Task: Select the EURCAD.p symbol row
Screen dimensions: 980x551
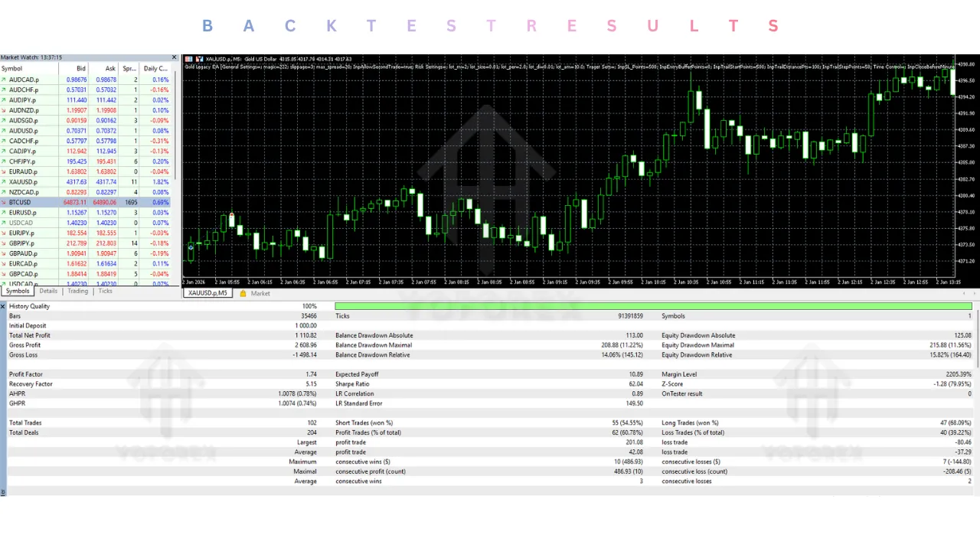Action: [86, 263]
